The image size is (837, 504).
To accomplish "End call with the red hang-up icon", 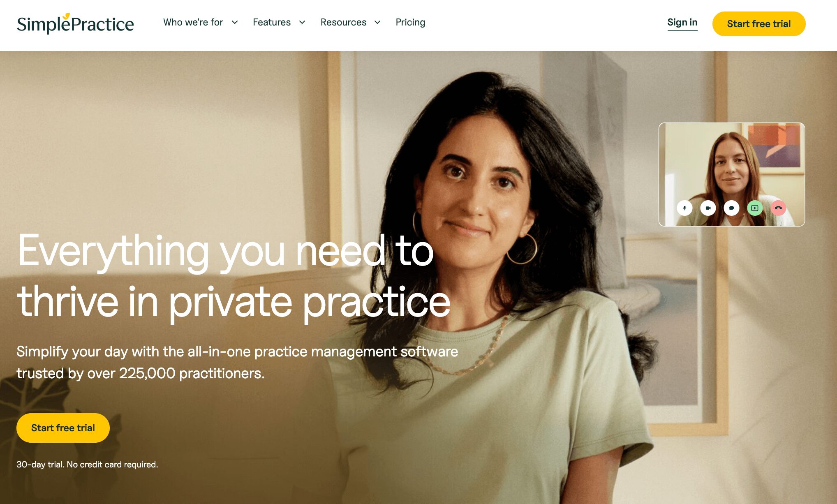I will coord(778,208).
